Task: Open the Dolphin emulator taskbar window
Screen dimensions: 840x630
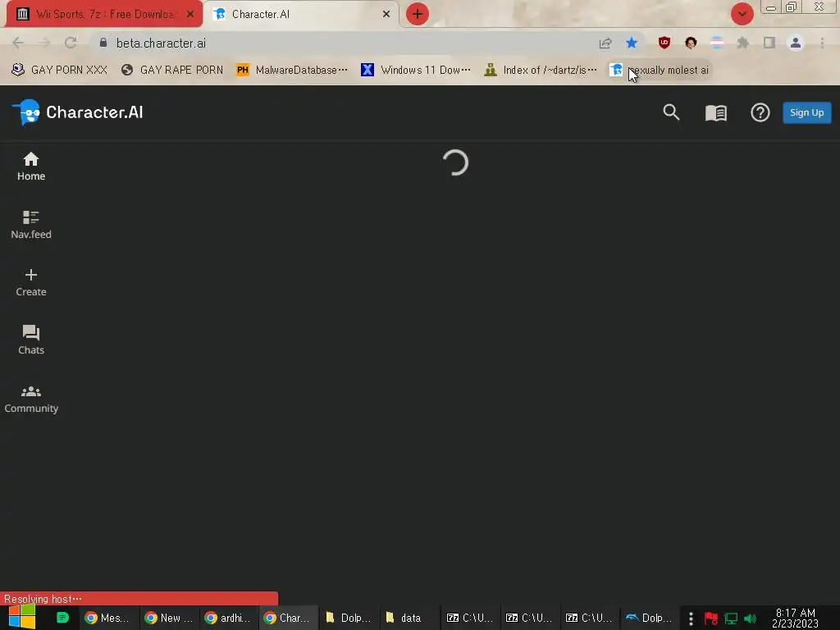Action: [x=650, y=618]
